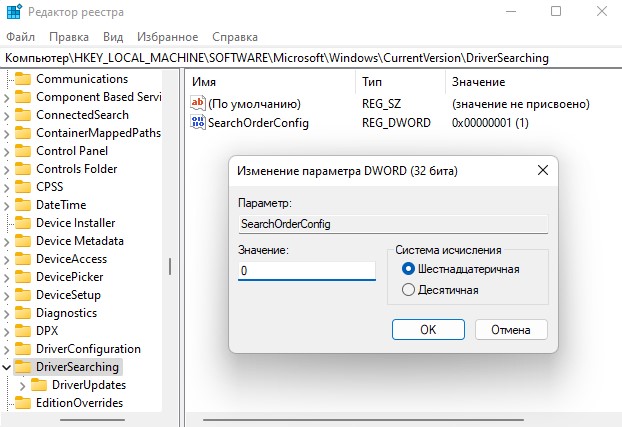Expand the ContainerMappedPaths tree node
The image size is (622, 427).
(x=7, y=133)
